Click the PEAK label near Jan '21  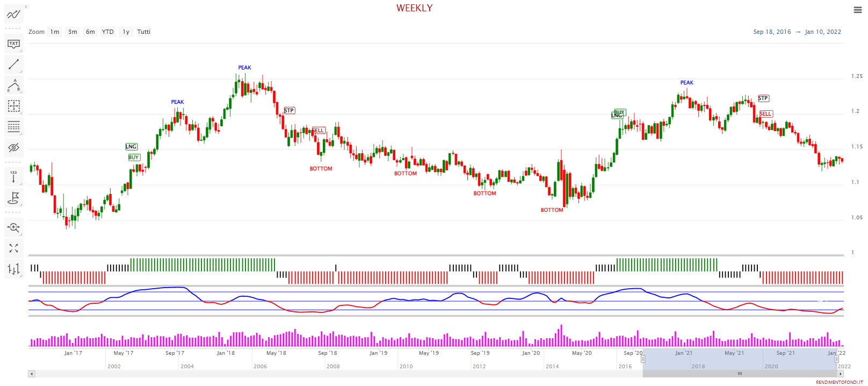click(x=686, y=83)
